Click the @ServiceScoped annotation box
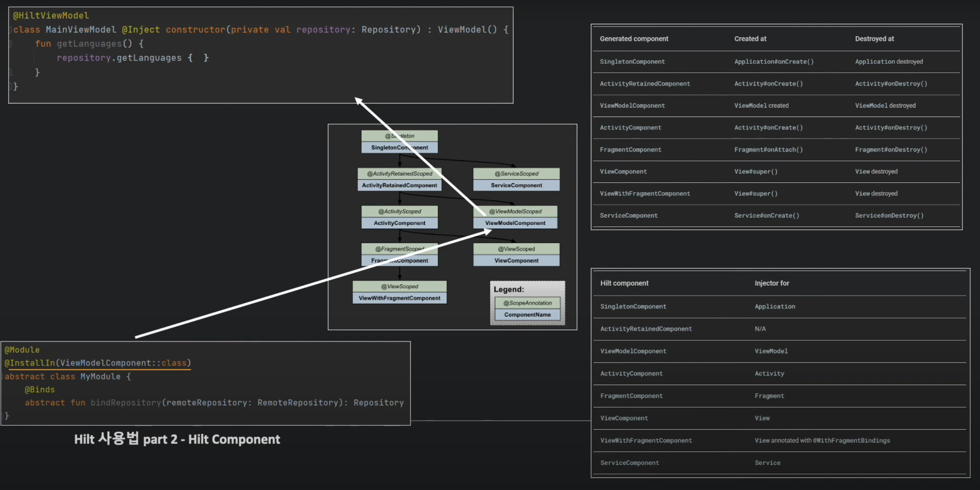Viewport: 980px width, 490px height. click(x=516, y=173)
